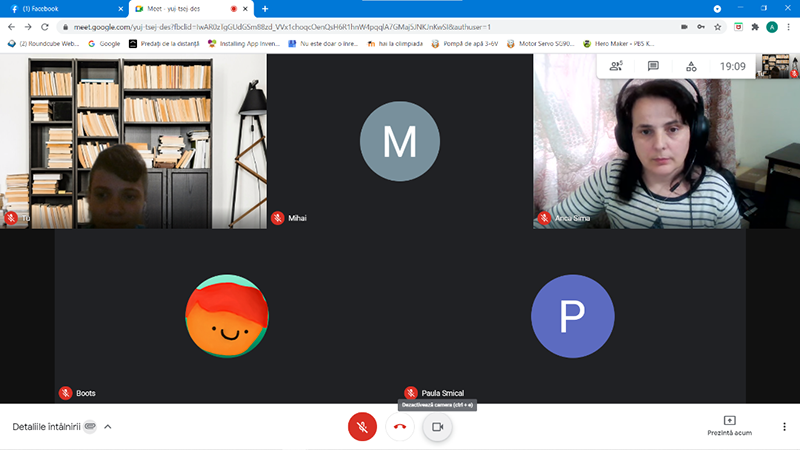Select your self-view thumbnail
This screenshot has height=450, width=800.
point(774,66)
